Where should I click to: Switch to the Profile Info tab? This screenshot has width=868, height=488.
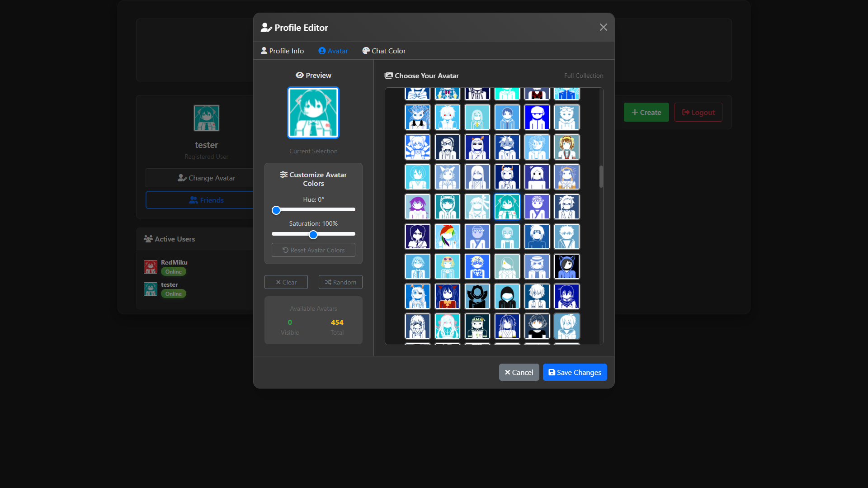tap(283, 51)
